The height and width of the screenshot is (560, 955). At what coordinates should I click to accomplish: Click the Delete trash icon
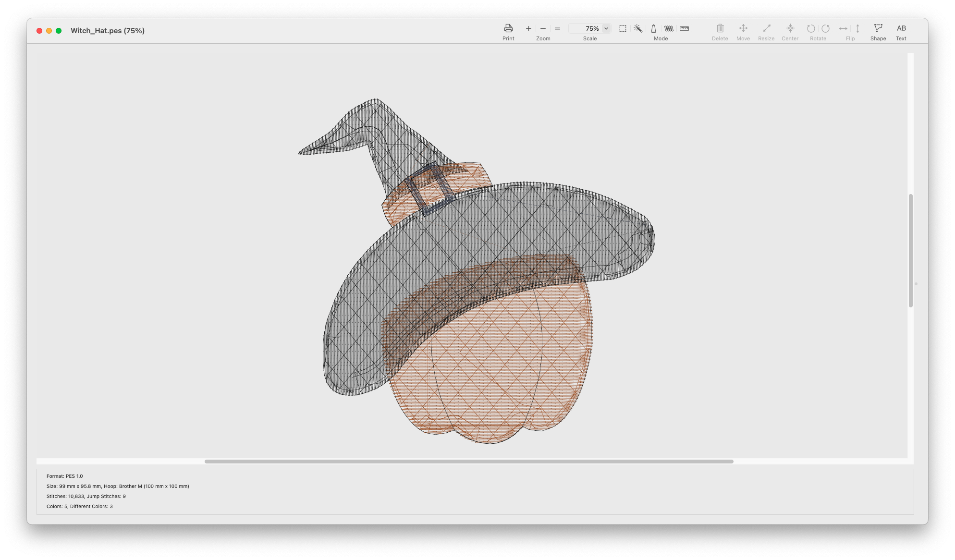click(720, 28)
